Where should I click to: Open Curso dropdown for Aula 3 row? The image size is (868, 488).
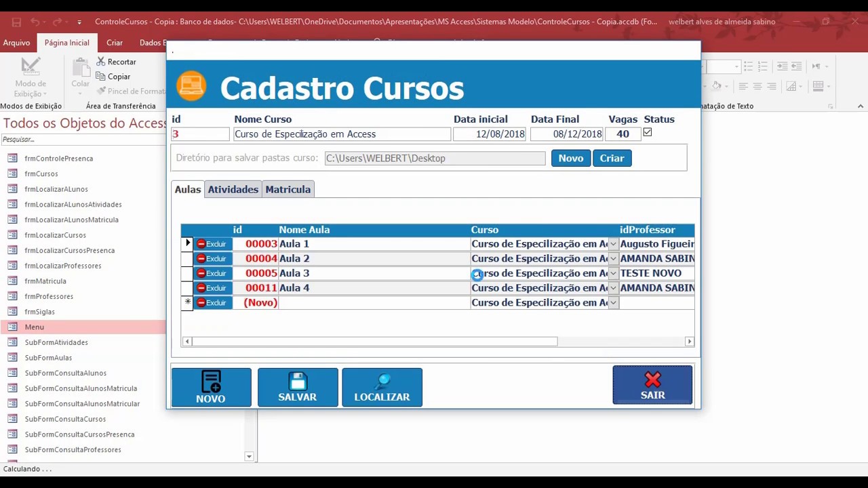pyautogui.click(x=613, y=273)
